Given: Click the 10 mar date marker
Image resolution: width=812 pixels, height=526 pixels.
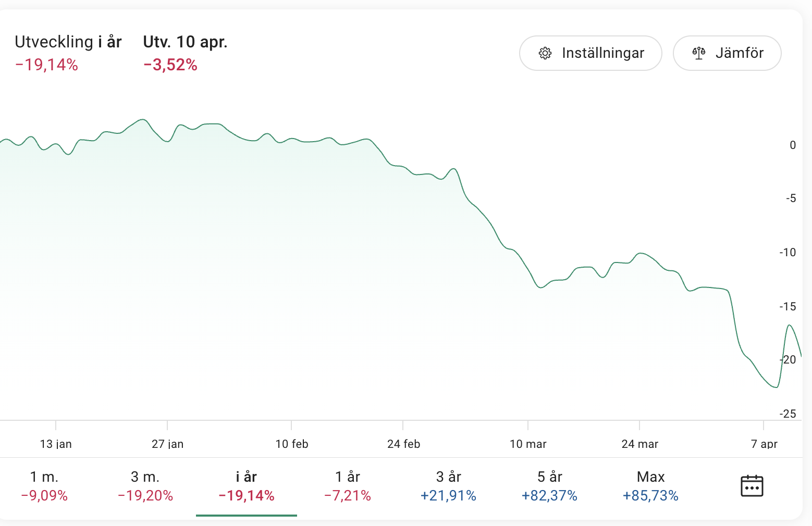Looking at the screenshot, I should 528,444.
